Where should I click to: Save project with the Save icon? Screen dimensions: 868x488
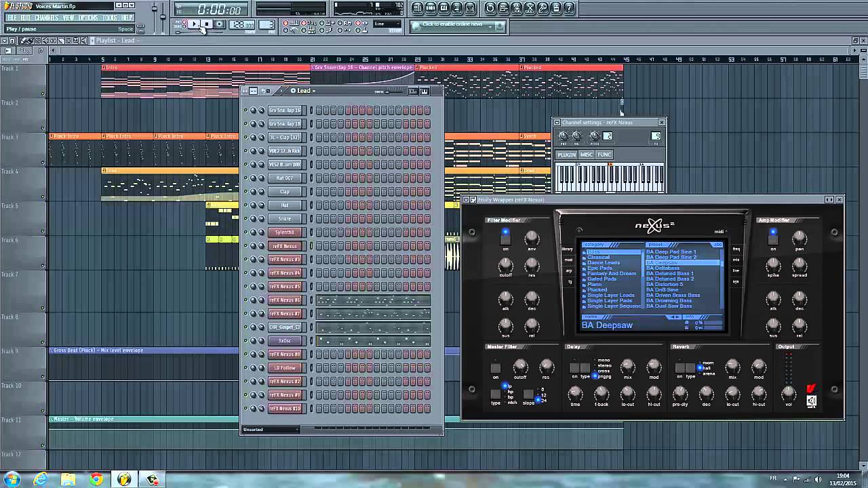503,8
